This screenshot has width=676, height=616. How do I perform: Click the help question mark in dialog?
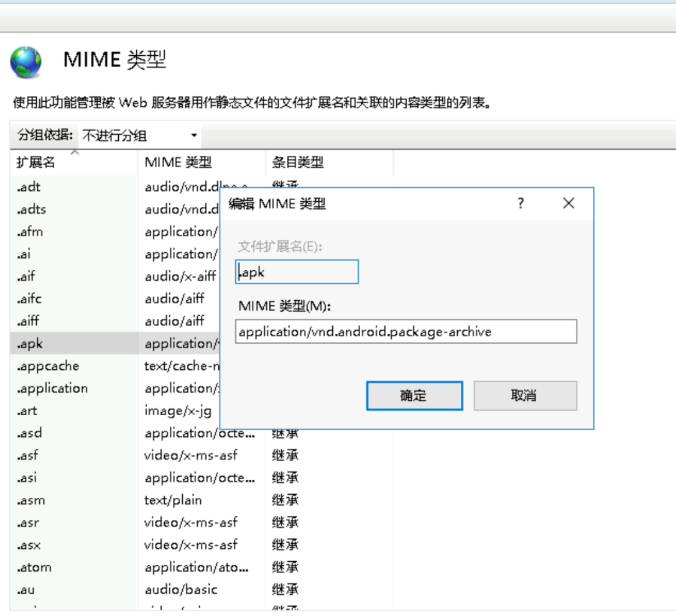(521, 204)
